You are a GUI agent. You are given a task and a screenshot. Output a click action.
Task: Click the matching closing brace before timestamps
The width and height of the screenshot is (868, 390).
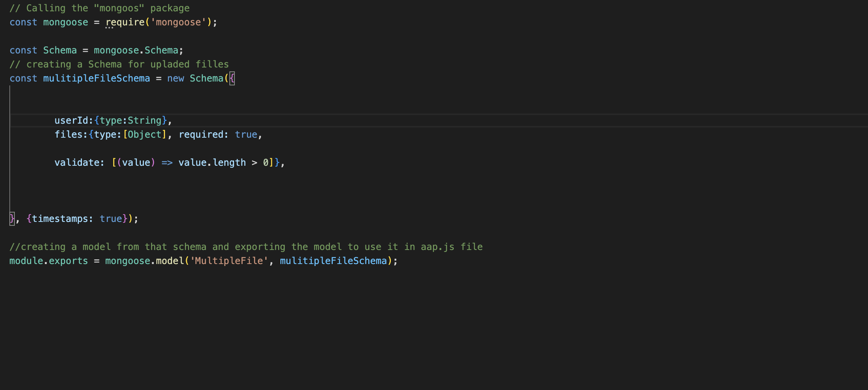coord(12,218)
